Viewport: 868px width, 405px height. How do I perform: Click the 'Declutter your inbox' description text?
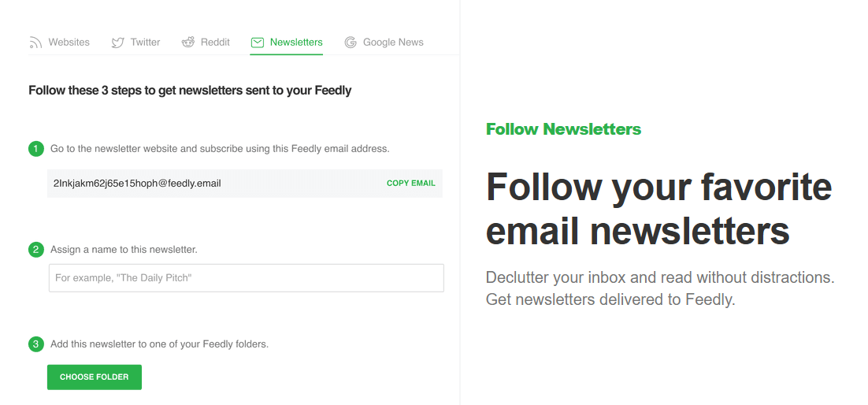point(659,288)
